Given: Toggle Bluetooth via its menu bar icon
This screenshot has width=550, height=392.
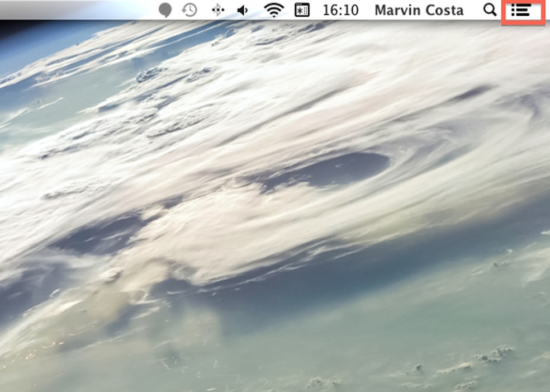Looking at the screenshot, I should [218, 10].
